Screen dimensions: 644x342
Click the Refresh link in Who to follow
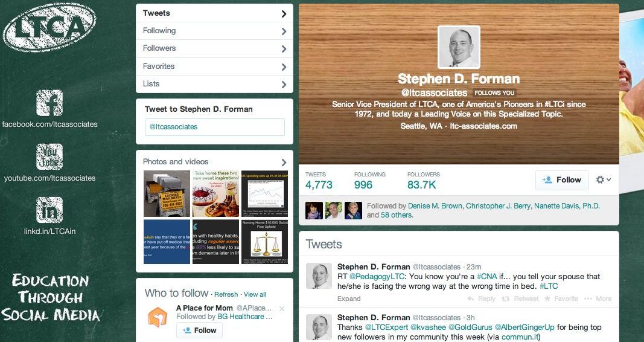tap(226, 294)
